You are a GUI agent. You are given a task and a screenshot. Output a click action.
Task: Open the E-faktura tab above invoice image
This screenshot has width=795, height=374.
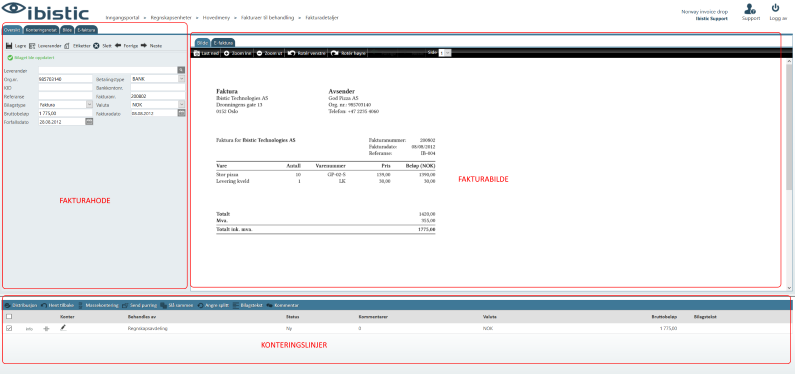pos(223,43)
